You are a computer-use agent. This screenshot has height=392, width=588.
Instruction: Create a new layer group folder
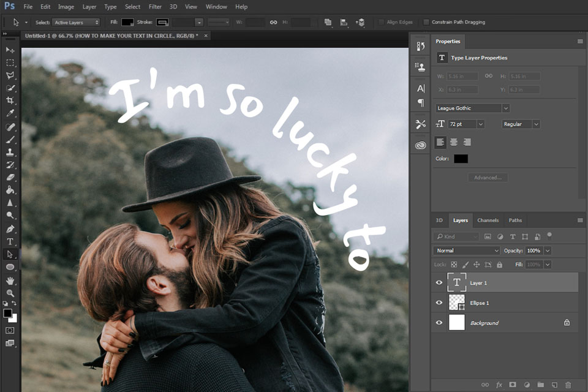coord(540,385)
